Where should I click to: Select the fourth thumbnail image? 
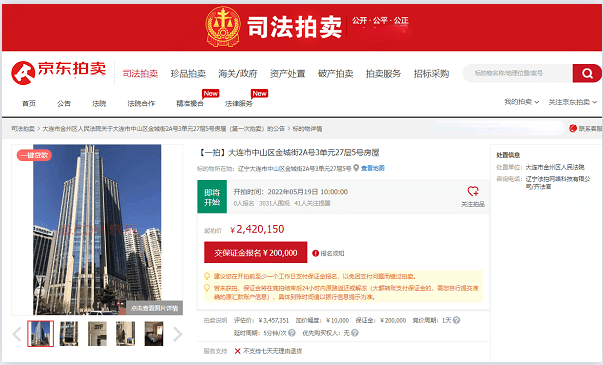(x=125, y=333)
